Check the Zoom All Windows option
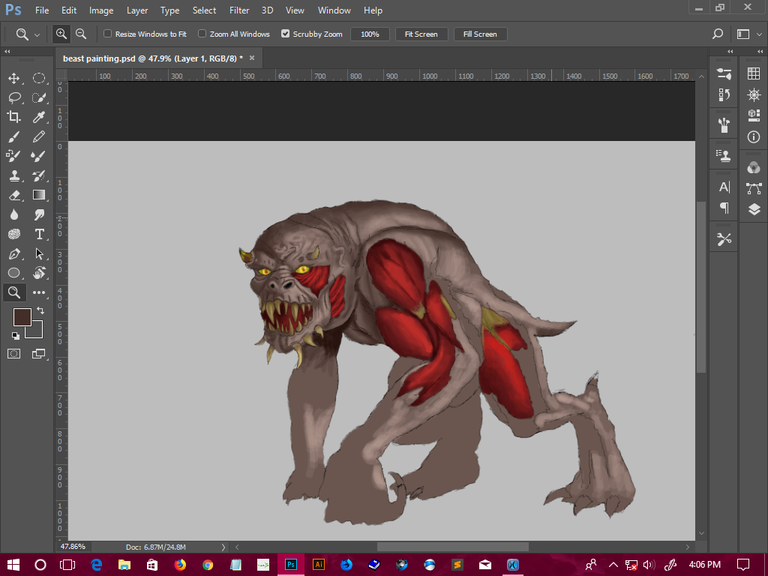This screenshot has height=576, width=768. (202, 34)
